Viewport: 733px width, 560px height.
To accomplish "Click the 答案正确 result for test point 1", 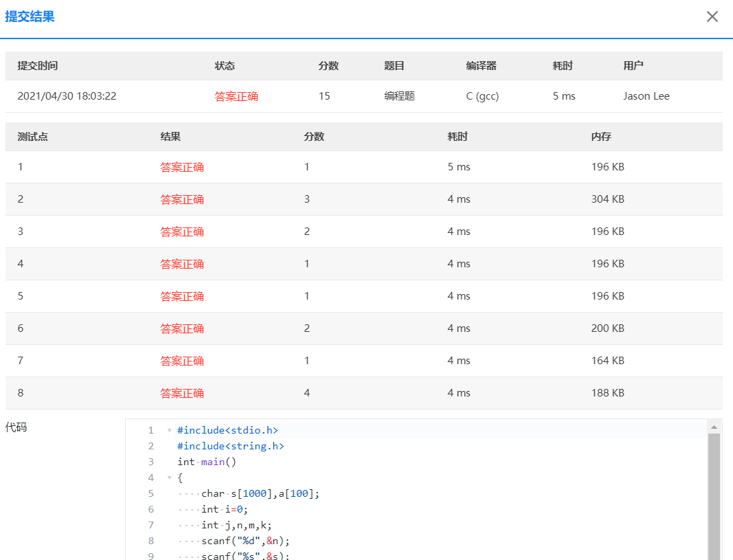I will coord(182,167).
